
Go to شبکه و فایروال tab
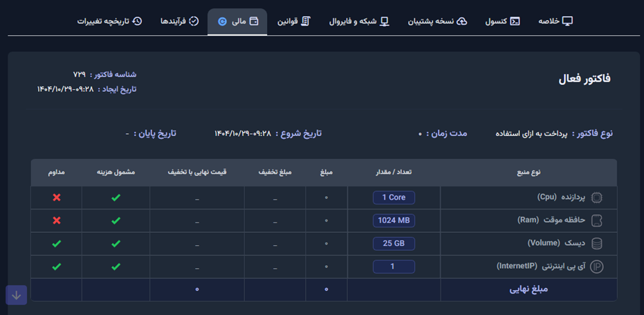click(359, 21)
